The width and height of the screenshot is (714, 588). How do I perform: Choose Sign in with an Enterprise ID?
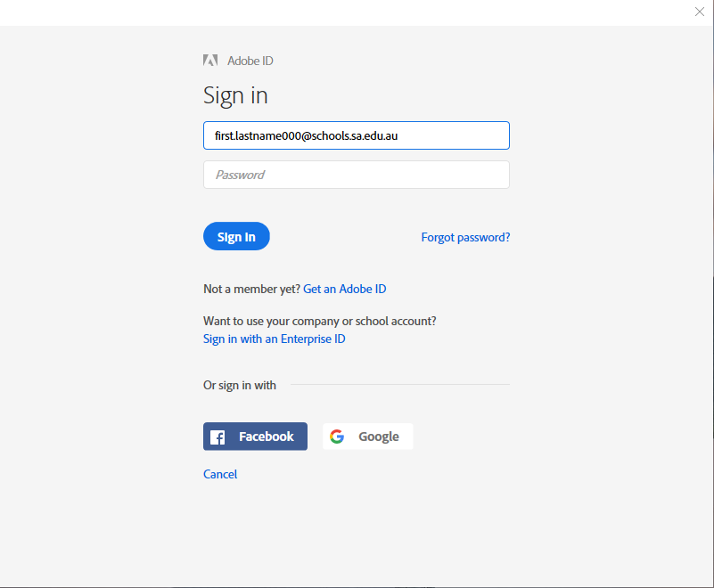(275, 339)
